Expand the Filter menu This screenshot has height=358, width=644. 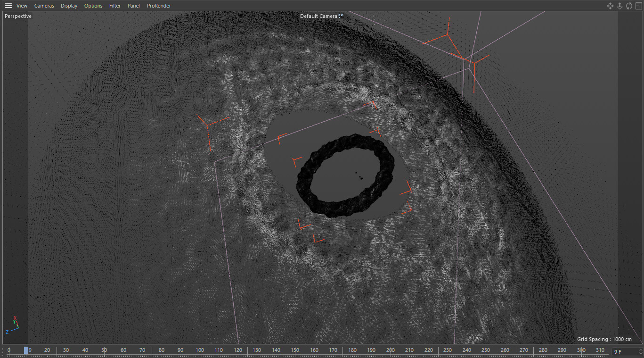pos(115,6)
